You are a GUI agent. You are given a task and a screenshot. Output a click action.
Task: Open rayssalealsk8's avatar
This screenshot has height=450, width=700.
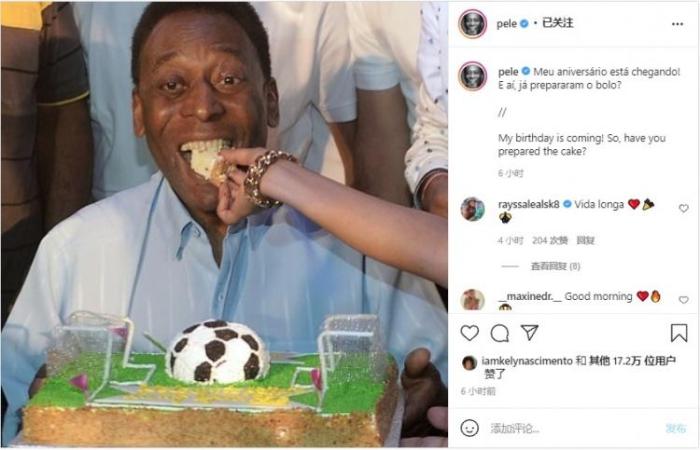click(x=472, y=208)
